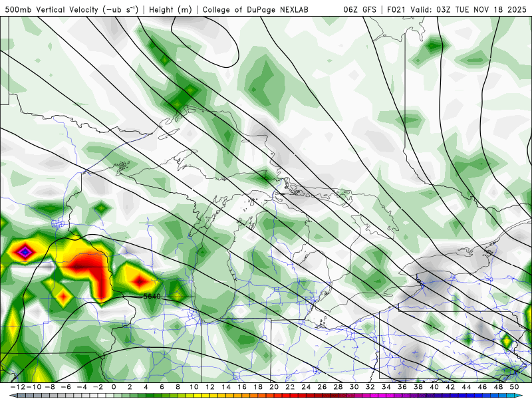The image size is (532, 399).
Task: Click the "12" colorbar label
Action: click(210, 387)
